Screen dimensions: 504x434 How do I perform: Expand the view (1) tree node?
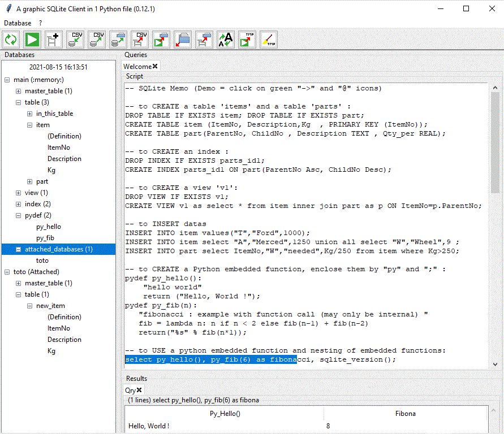[x=19, y=193]
